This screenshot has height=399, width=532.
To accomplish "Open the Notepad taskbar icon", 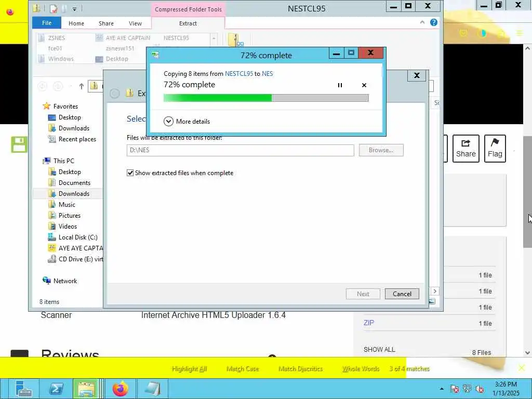I will click(x=152, y=389).
